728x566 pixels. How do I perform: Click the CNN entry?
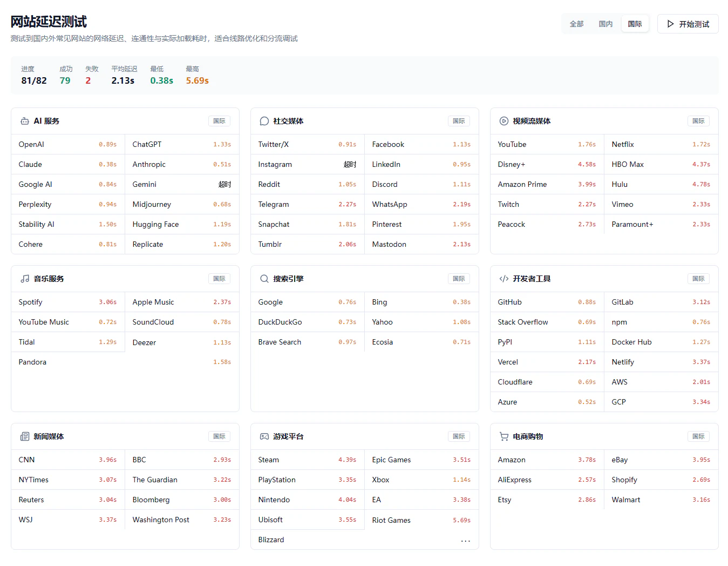[68, 460]
